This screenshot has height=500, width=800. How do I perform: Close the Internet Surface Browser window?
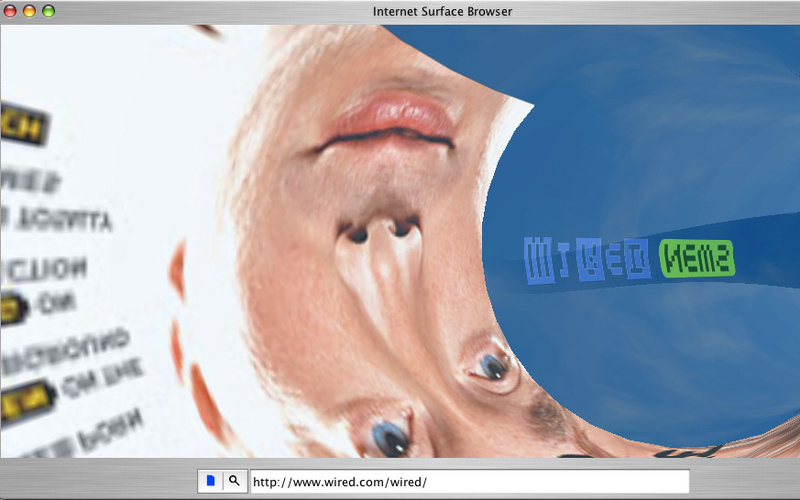pos(10,11)
